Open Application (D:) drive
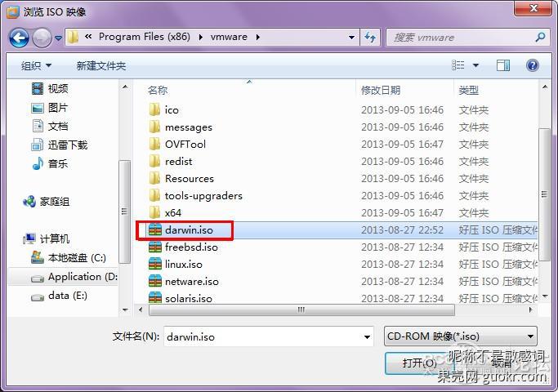558x392 pixels. point(74,277)
